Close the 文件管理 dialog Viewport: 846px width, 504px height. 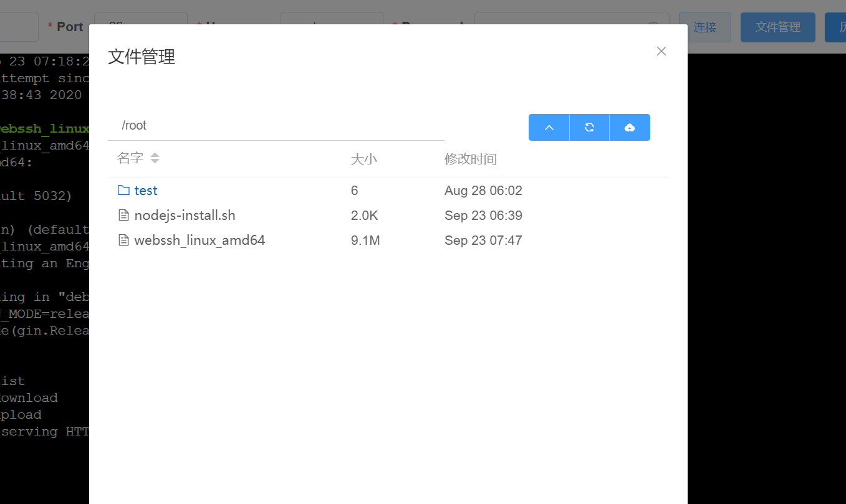tap(661, 51)
